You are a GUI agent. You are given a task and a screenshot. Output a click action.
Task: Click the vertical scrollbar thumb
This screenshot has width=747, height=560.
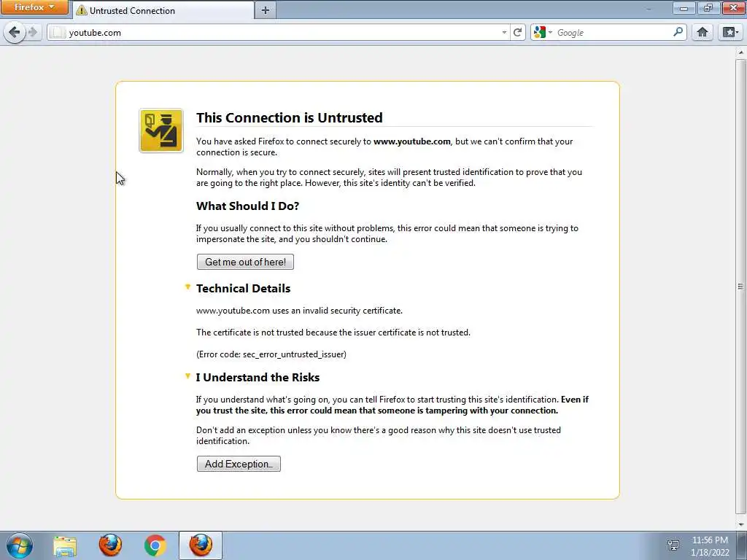tap(741, 286)
